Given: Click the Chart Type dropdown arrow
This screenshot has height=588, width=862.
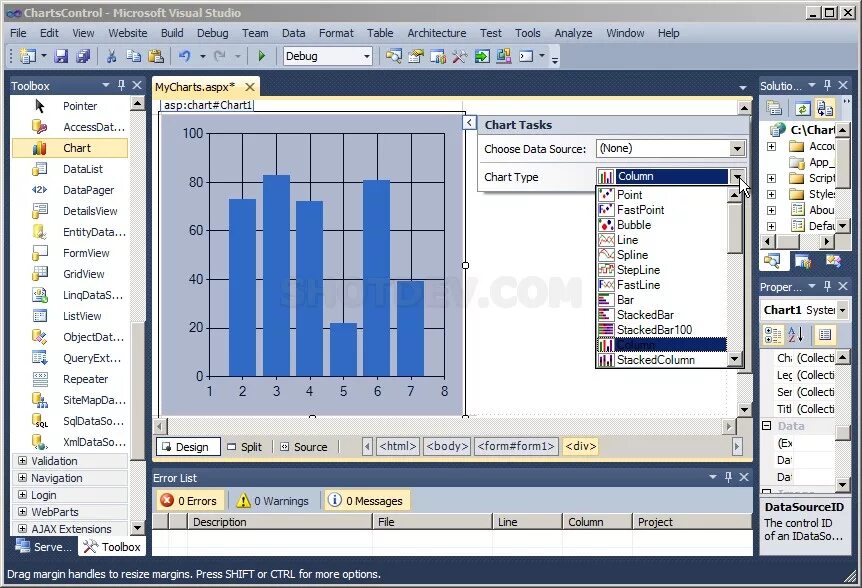Looking at the screenshot, I should tap(737, 176).
